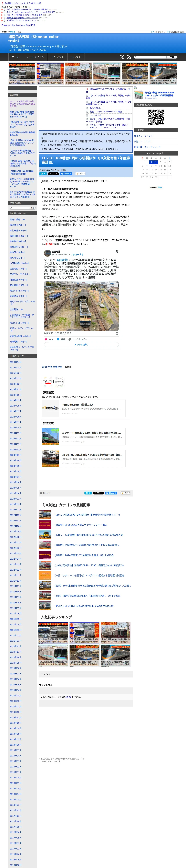Click the Hatena B! bookmark button under the article title

[43, 174]
